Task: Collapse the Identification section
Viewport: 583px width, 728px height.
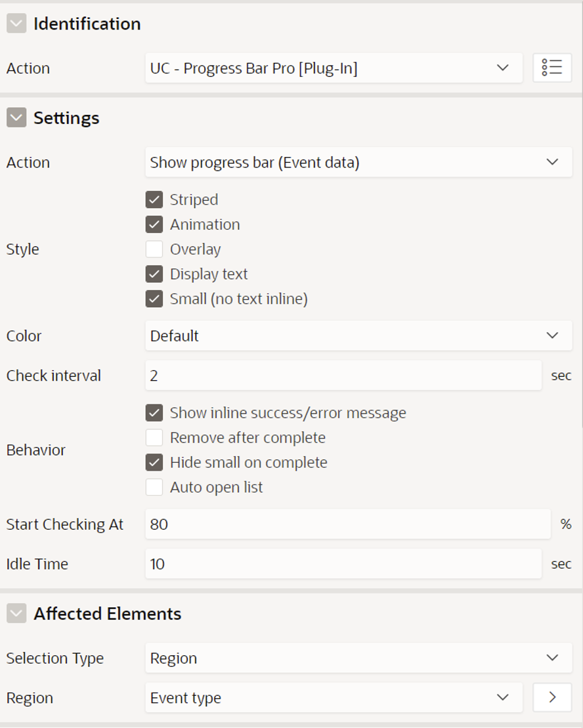Action: (16, 23)
